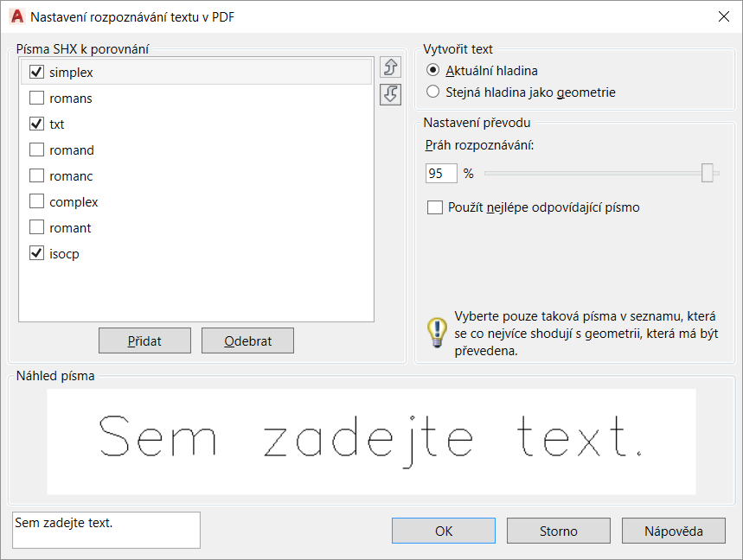Click the Odebrat button
Screen dimensions: 743x560
(248, 340)
